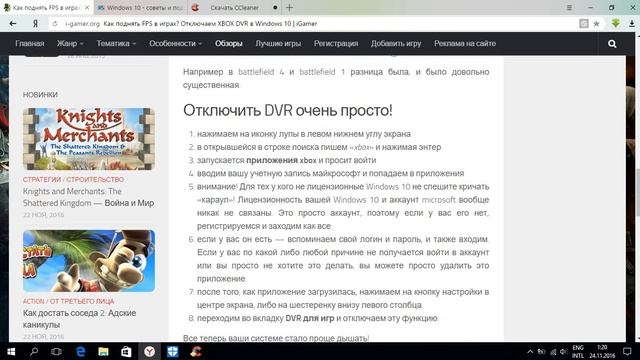The width and height of the screenshot is (640, 360).
Task: Click the address bar page title
Action: click(x=210, y=24)
